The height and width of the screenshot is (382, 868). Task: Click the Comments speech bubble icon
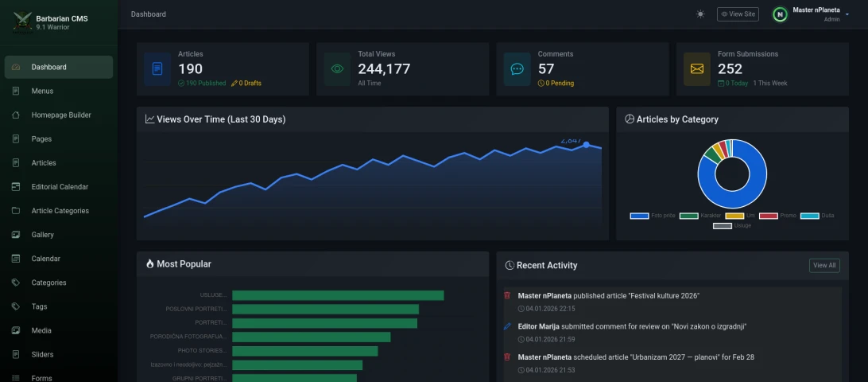(x=517, y=69)
